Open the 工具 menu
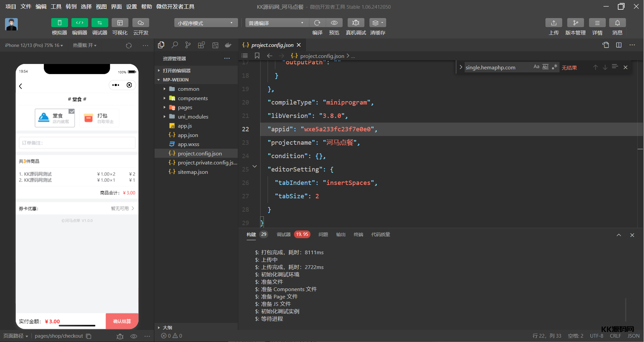This screenshot has height=342, width=644. tap(56, 7)
